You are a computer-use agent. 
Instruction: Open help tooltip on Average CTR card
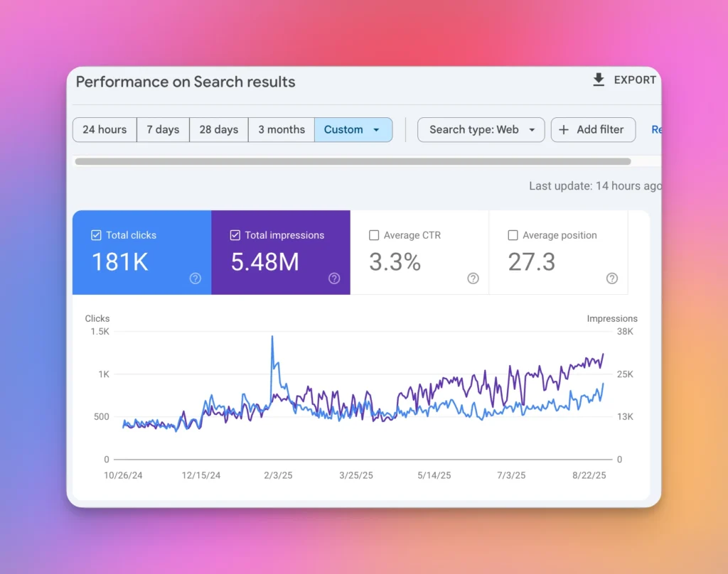[x=473, y=279]
